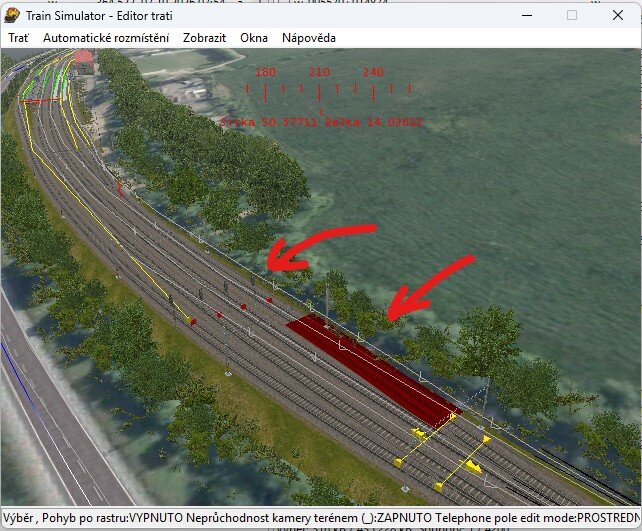The image size is (642, 531).
Task: Close the Editor tratí window
Action: [x=618, y=16]
